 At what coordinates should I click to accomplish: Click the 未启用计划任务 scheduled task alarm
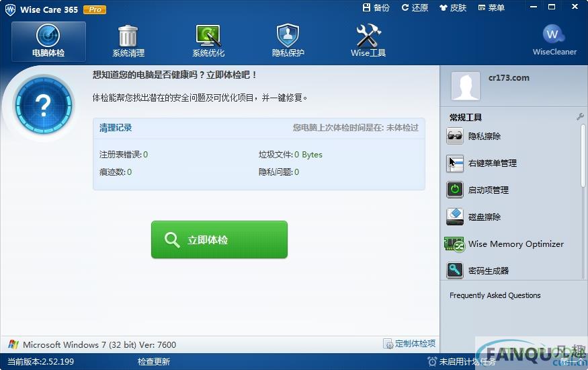(x=462, y=362)
